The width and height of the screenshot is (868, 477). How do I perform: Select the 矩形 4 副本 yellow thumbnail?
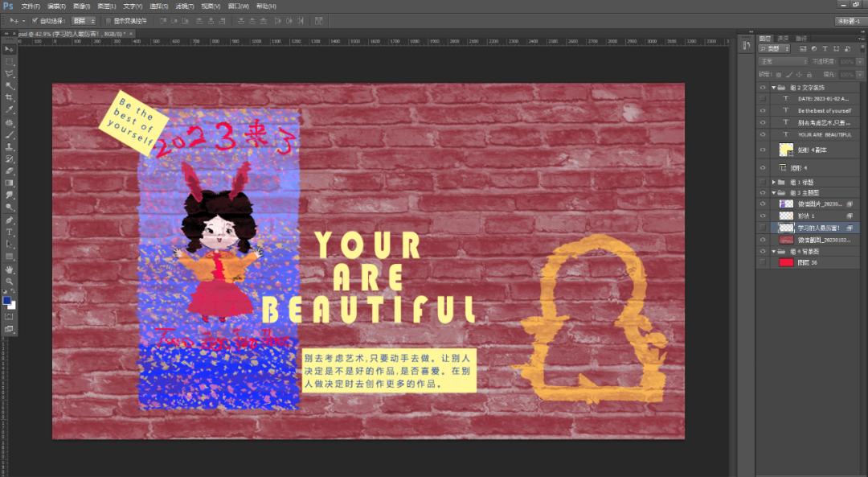786,150
